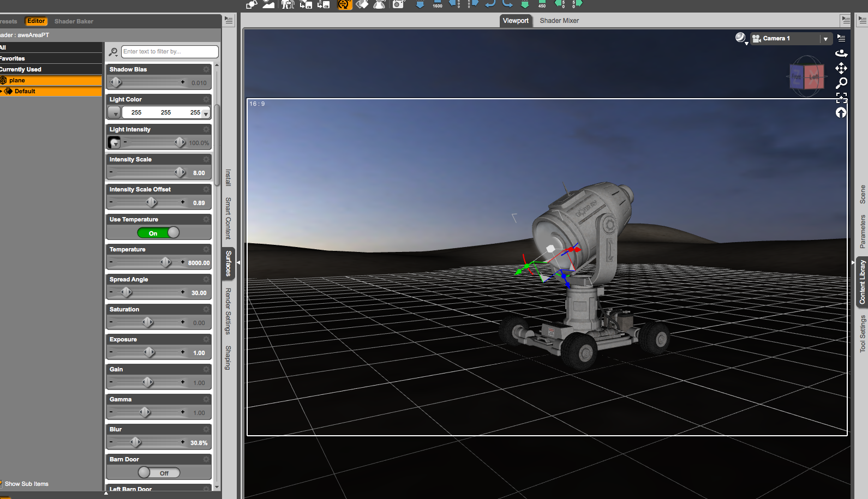The width and height of the screenshot is (868, 499).
Task: Click the blue redo arrow icon
Action: click(508, 4)
